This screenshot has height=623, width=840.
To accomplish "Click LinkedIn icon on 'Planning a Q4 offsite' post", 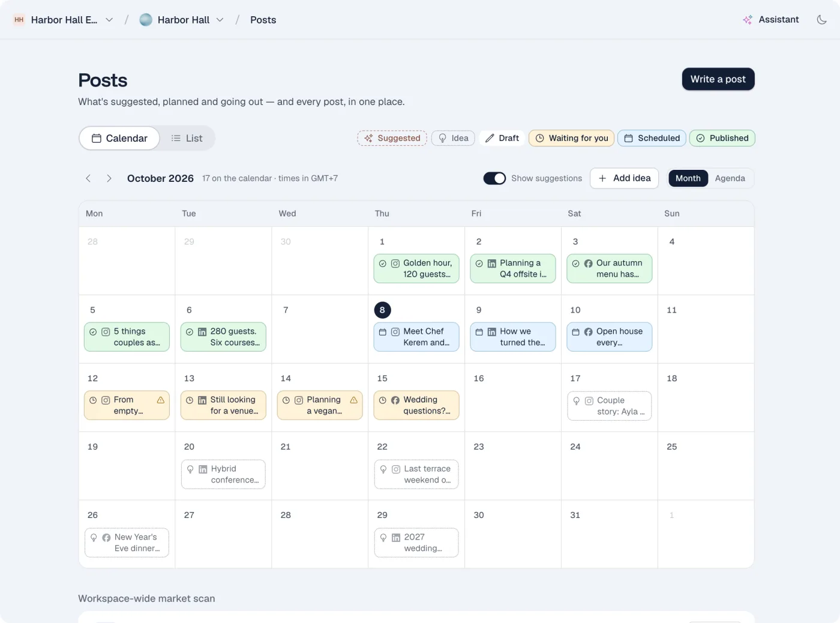I will coord(492,263).
